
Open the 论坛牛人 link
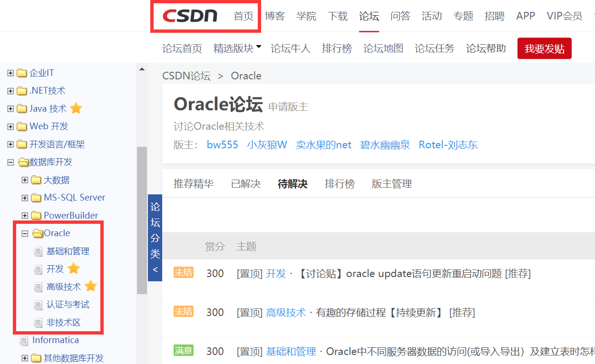(291, 48)
